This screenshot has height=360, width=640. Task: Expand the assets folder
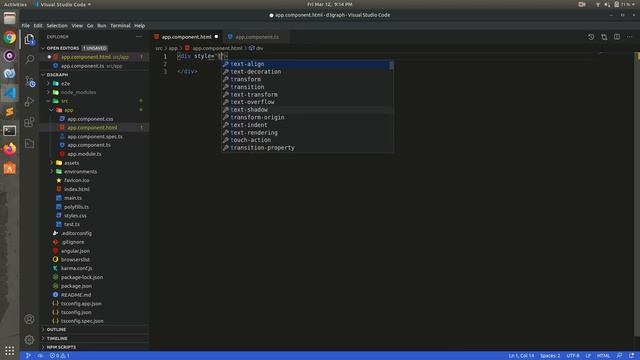click(71, 163)
